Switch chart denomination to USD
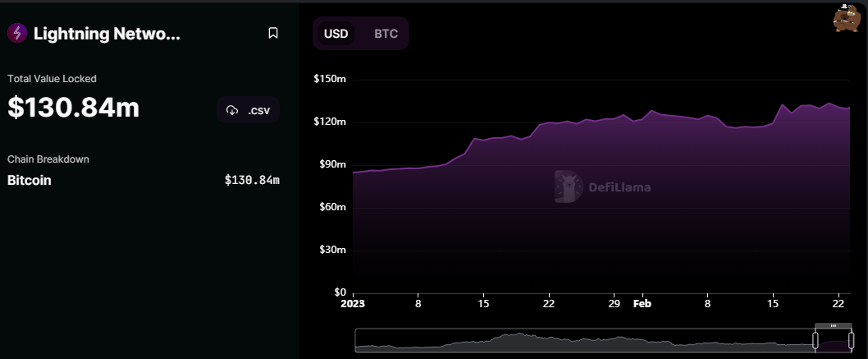 click(336, 34)
